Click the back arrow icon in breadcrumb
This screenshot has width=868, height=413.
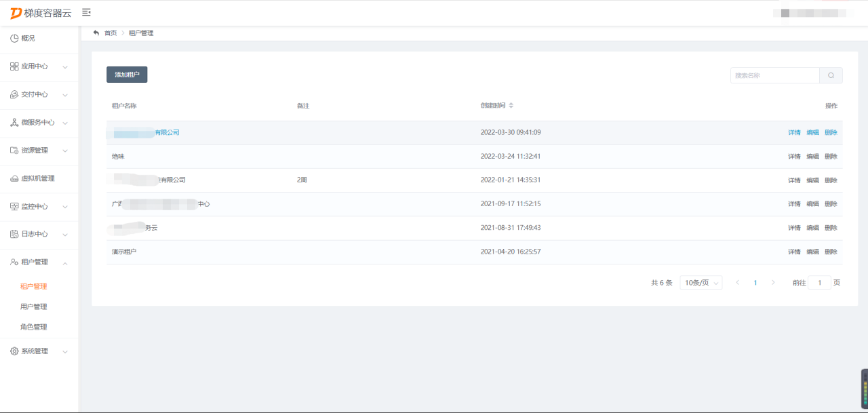(x=96, y=33)
